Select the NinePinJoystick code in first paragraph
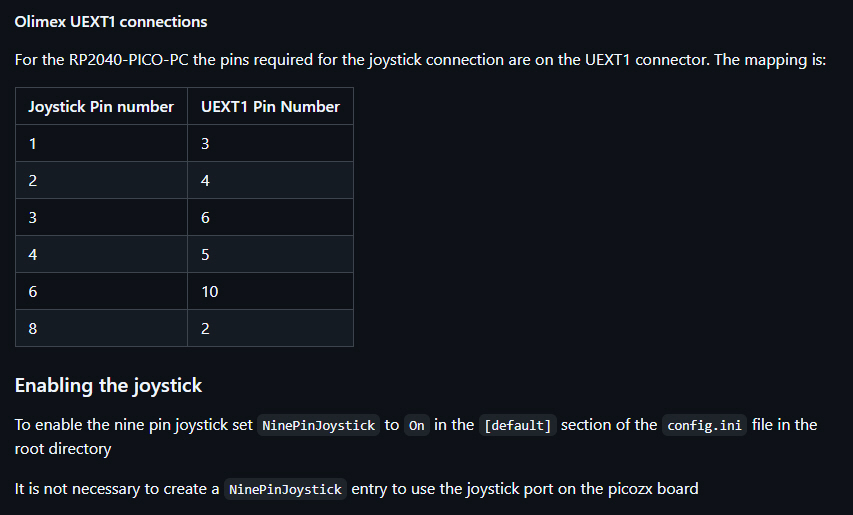 (x=318, y=425)
